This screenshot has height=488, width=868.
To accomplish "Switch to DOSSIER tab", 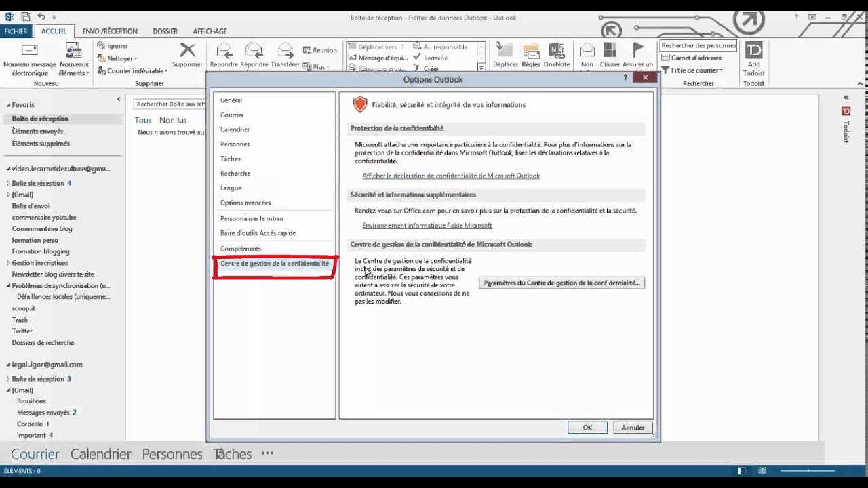I will [x=165, y=31].
